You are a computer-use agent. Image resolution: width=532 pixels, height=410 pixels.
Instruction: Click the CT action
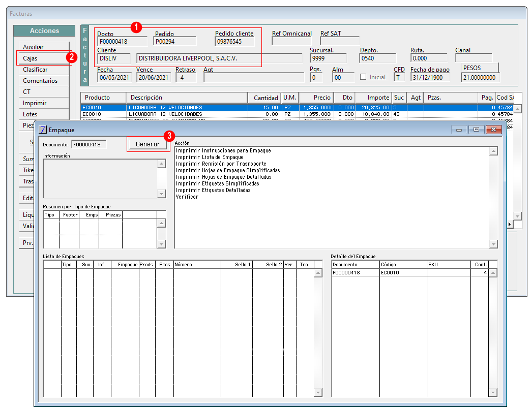point(44,91)
